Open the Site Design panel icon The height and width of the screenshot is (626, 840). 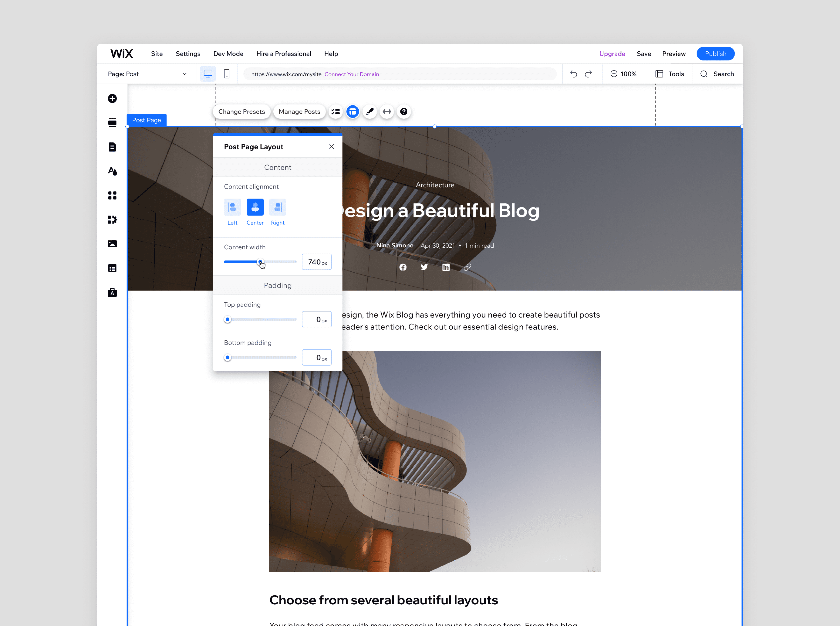tap(112, 171)
